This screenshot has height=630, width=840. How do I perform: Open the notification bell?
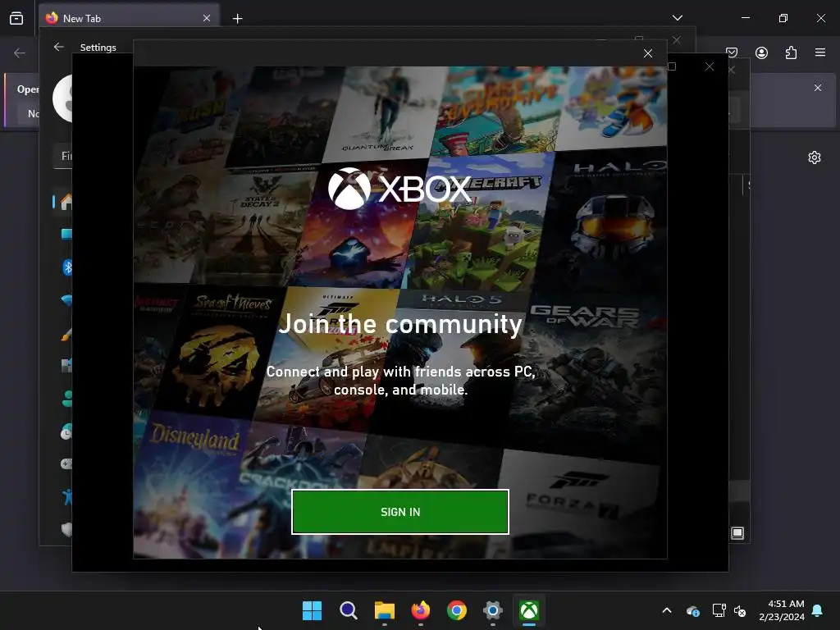(x=818, y=610)
